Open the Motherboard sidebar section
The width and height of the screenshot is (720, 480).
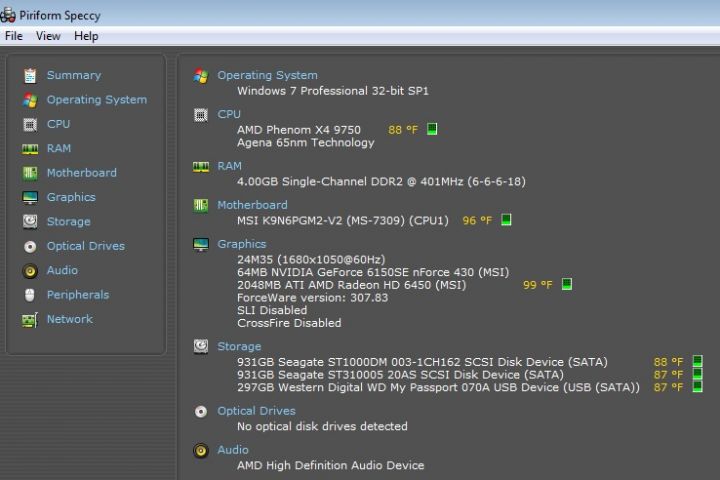point(82,173)
